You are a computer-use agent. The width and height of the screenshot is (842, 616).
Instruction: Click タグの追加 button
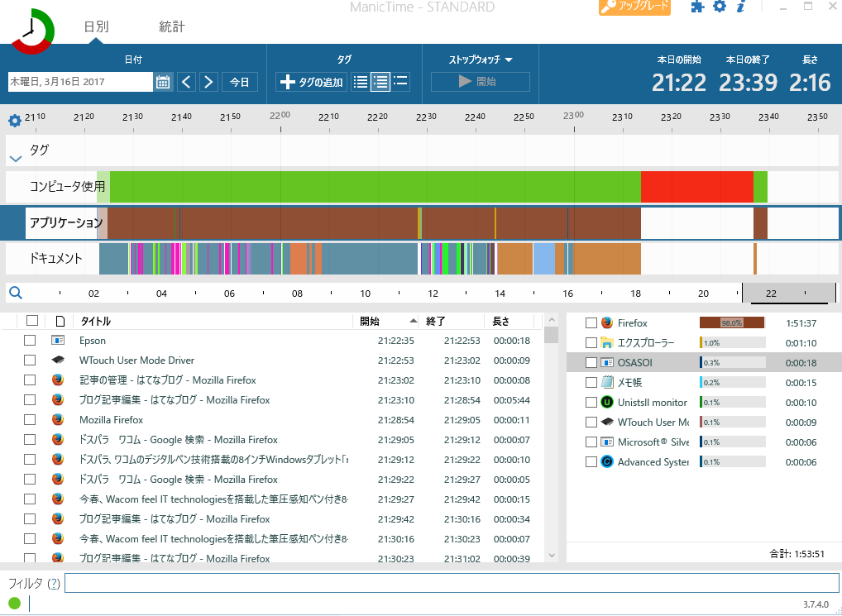point(312,82)
